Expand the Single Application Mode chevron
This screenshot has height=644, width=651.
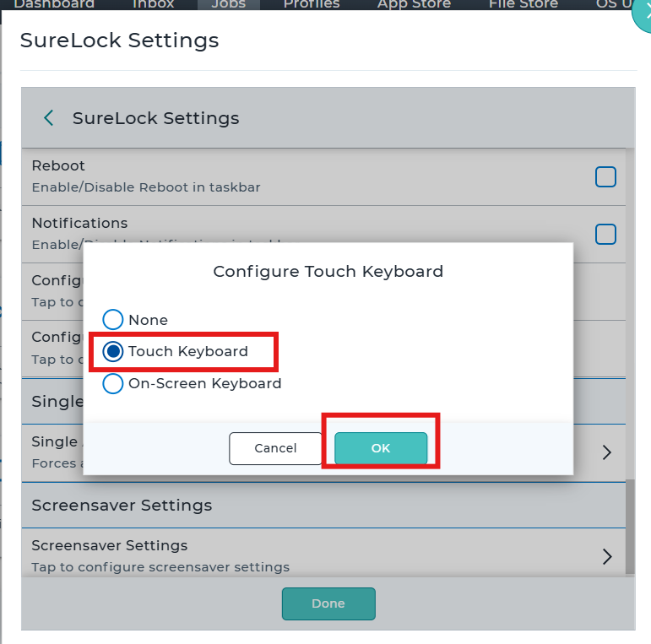click(606, 452)
